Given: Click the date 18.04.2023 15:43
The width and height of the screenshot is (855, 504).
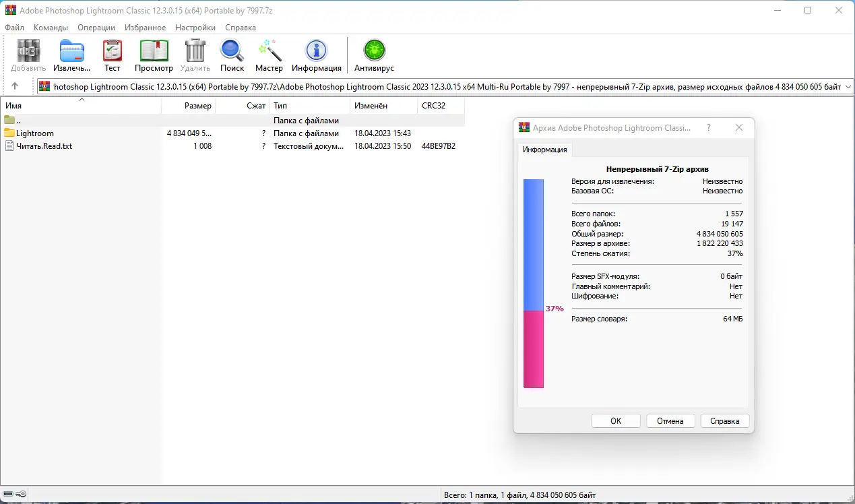Looking at the screenshot, I should click(383, 133).
